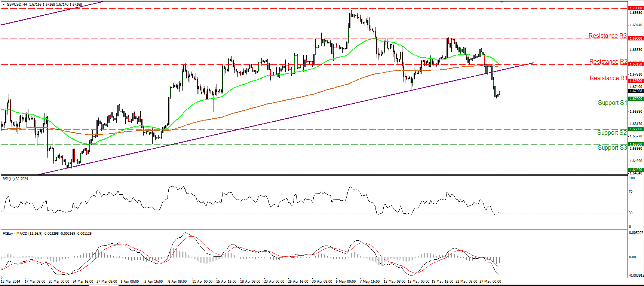This screenshot has height=286, width=644.
Task: Click the price scale value 1.66580
Action: (x=636, y=112)
